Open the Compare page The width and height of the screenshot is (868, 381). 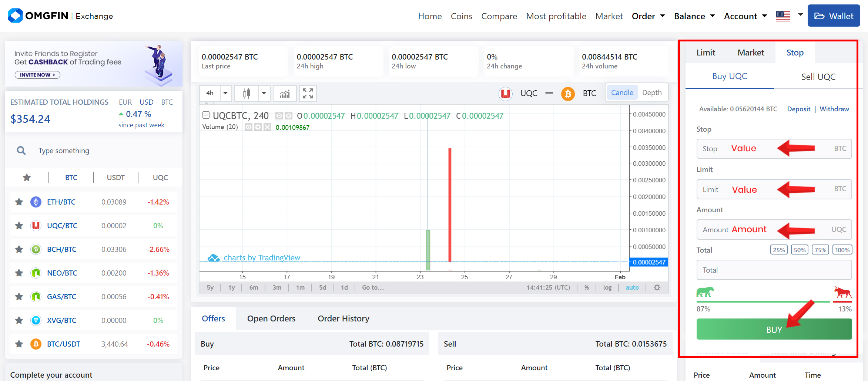(x=499, y=16)
